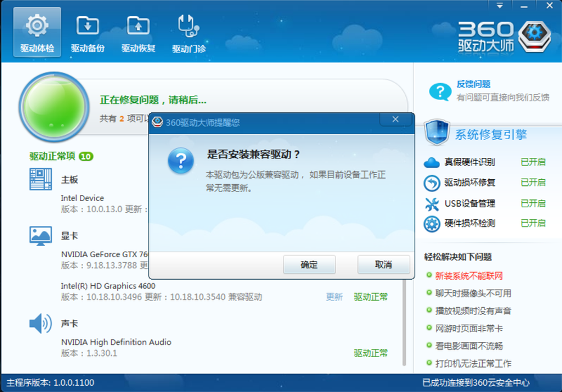Select the NVIDIA High Definition Audio entry
The image size is (562, 392).
point(116,342)
